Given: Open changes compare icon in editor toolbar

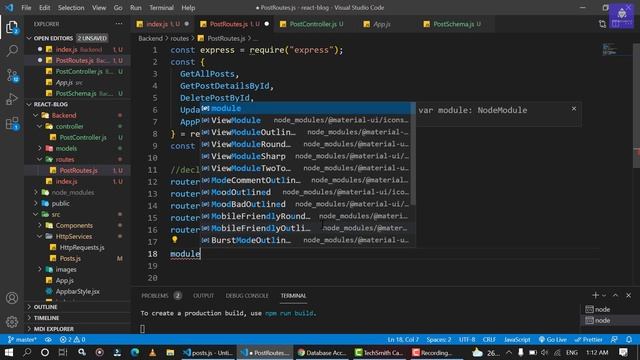Looking at the screenshot, I should tap(602, 24).
